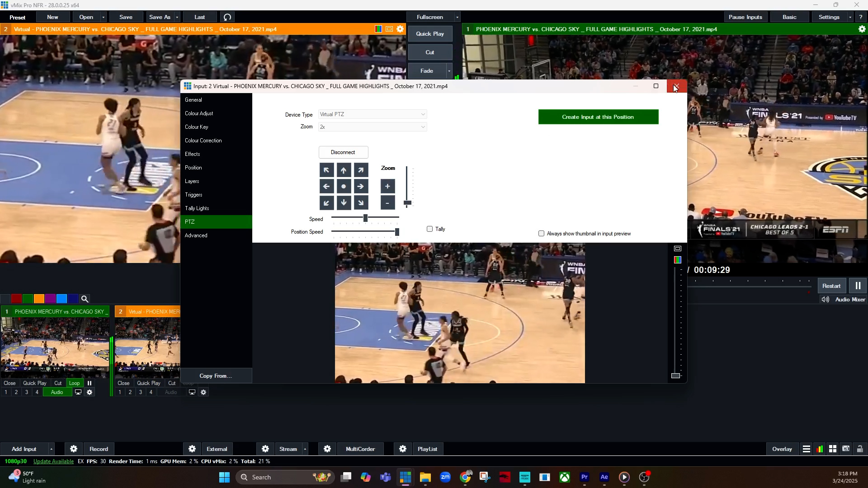The image size is (868, 488).
Task: Toggle Audio on the input 1 tile
Action: click(x=57, y=392)
